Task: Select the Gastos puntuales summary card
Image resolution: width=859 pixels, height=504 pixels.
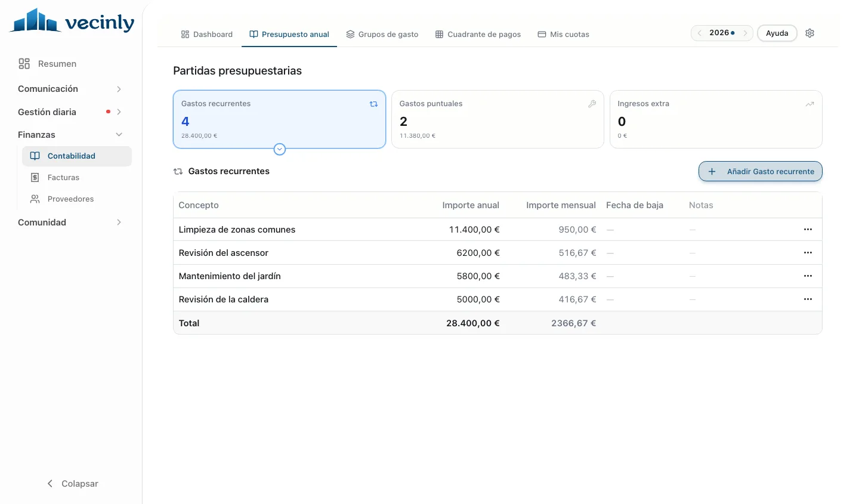Action: tap(498, 119)
